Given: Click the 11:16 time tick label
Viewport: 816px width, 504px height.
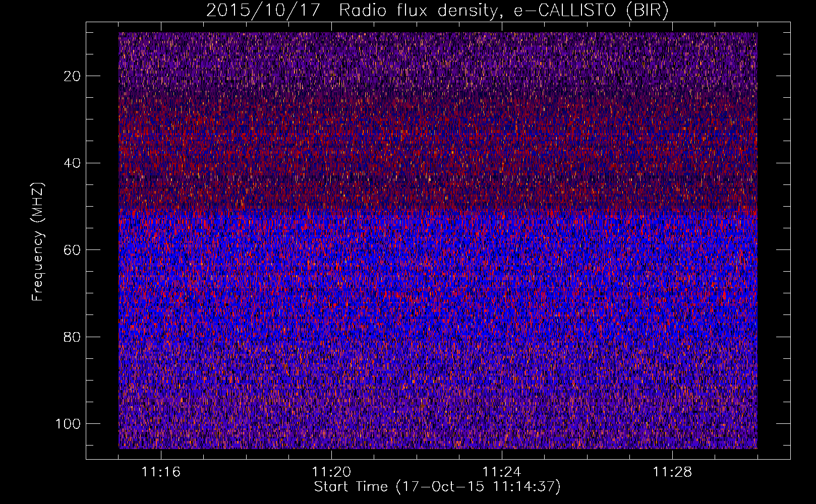Looking at the screenshot, I should coord(161,472).
